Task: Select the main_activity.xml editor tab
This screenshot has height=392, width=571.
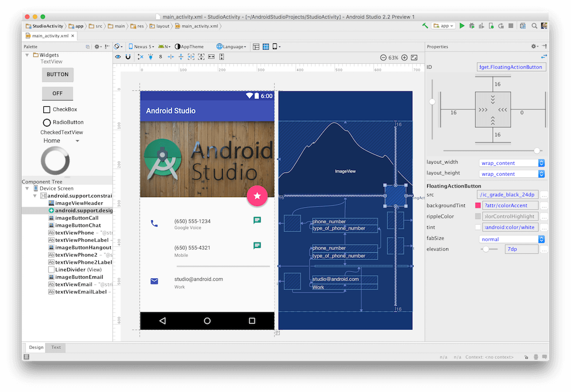Action: pos(50,36)
